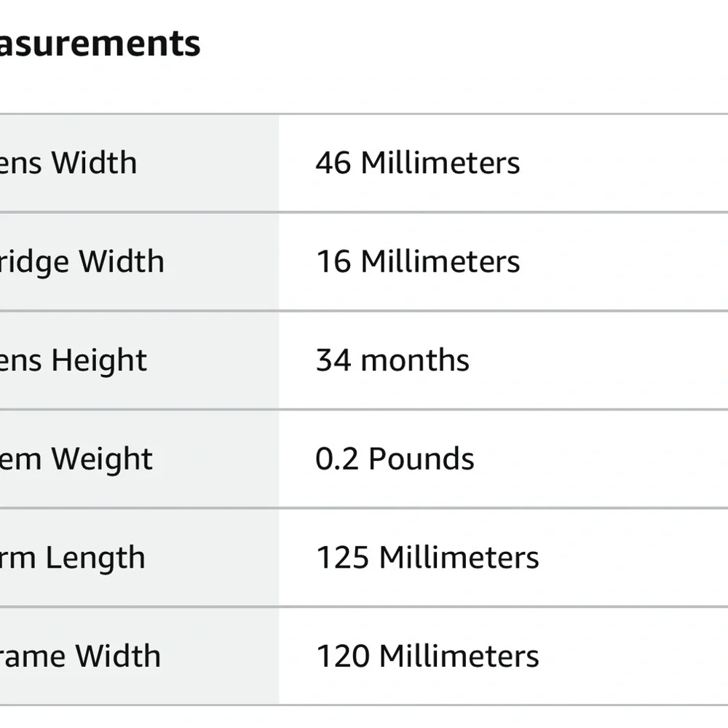Click the number 46 in Lens Width value

pyautogui.click(x=333, y=162)
